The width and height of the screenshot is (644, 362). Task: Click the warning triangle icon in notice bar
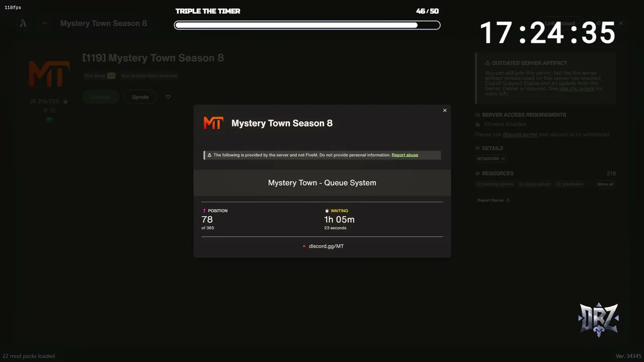click(x=210, y=155)
